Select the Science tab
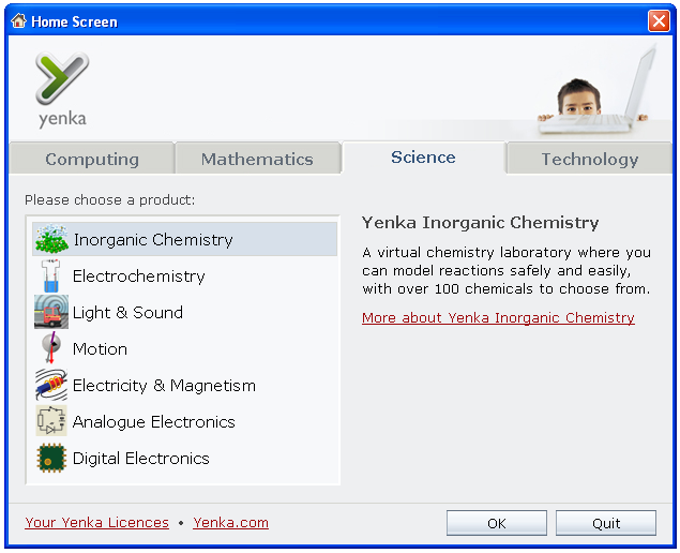 423,157
